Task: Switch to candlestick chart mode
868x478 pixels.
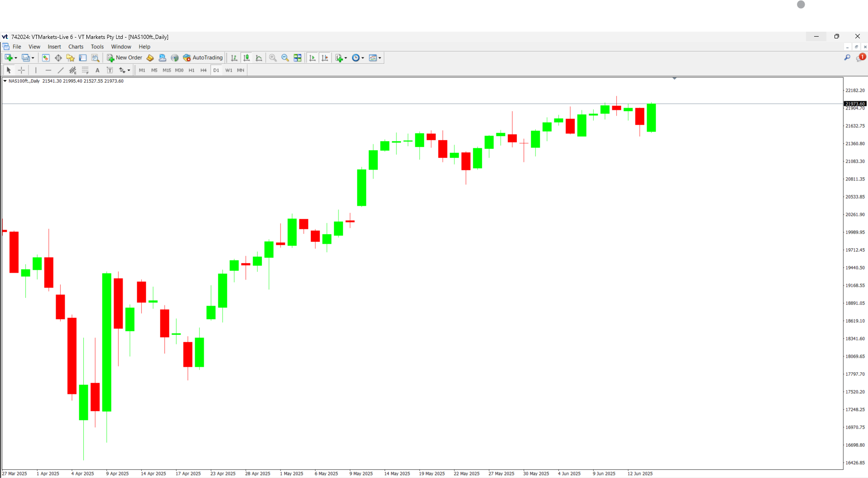Action: click(247, 58)
